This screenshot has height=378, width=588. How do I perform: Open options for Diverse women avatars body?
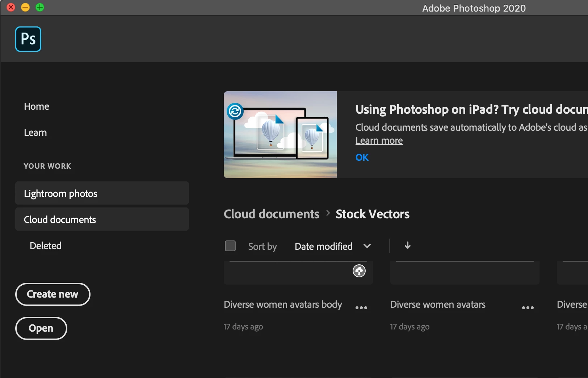tap(361, 308)
